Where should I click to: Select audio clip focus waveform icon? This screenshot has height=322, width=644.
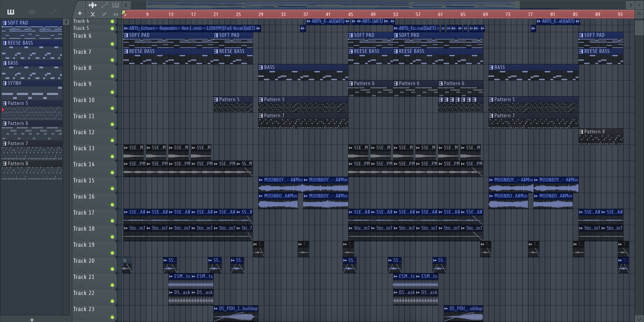[x=93, y=5]
